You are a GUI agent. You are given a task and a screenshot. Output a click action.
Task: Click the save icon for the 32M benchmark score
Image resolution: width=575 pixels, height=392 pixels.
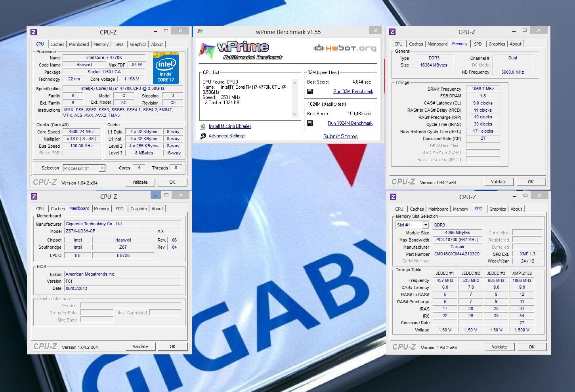(x=310, y=91)
